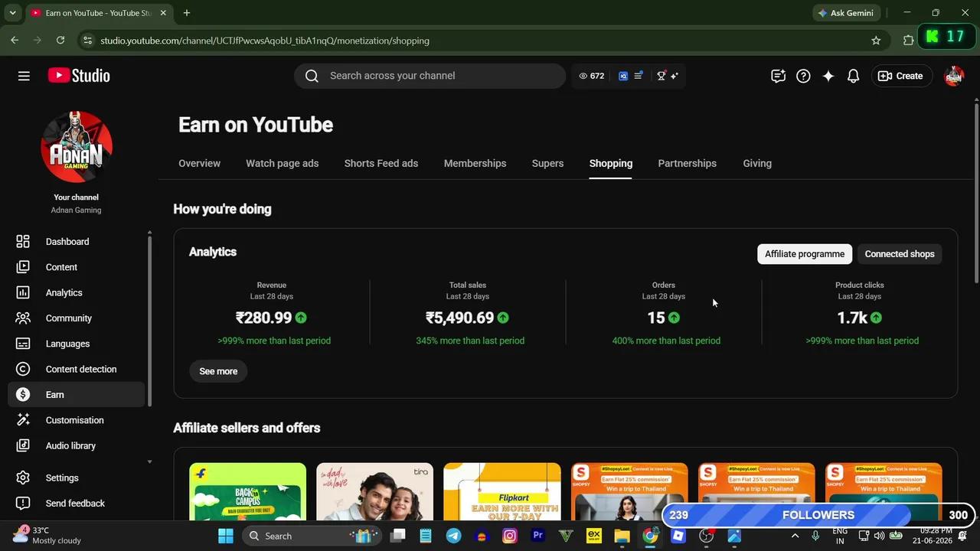Go back to the previous page
This screenshot has height=551, width=980.
pyautogui.click(x=15, y=41)
